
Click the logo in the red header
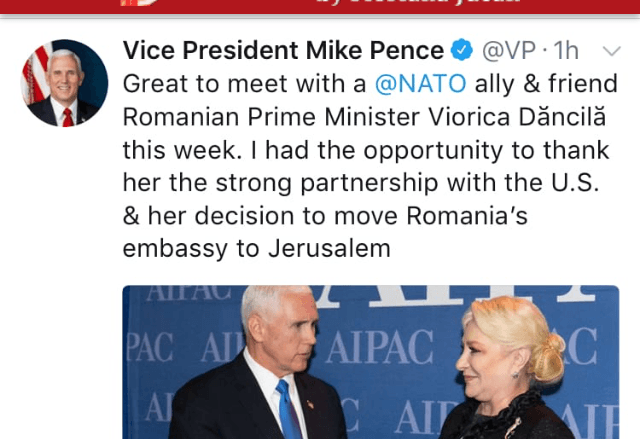[x=140, y=3]
